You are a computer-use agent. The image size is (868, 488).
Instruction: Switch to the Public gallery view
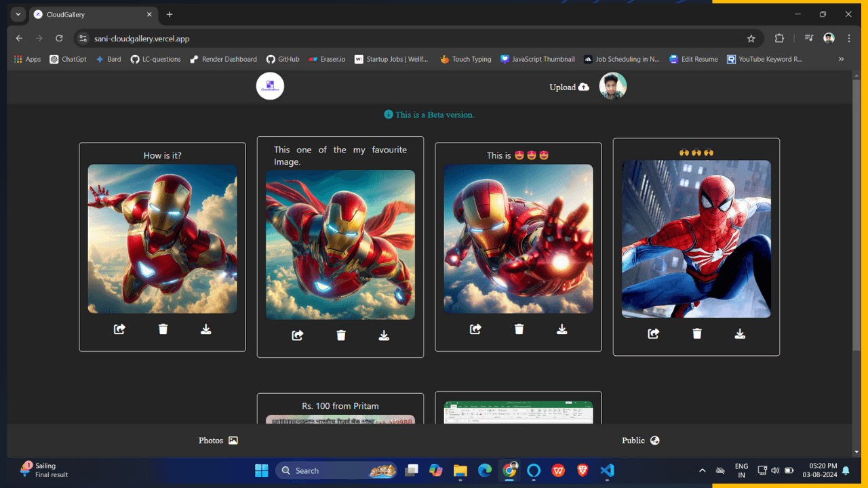(x=639, y=440)
